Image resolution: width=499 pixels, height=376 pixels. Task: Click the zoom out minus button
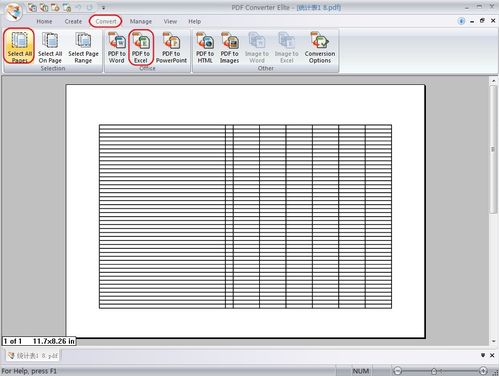397,371
